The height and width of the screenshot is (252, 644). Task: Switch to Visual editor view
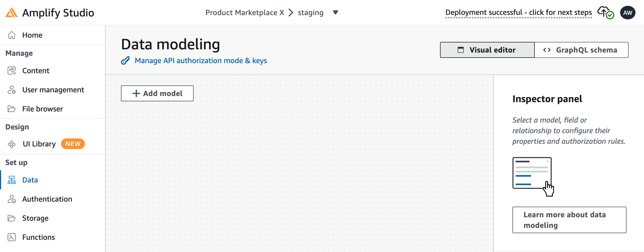pos(487,50)
